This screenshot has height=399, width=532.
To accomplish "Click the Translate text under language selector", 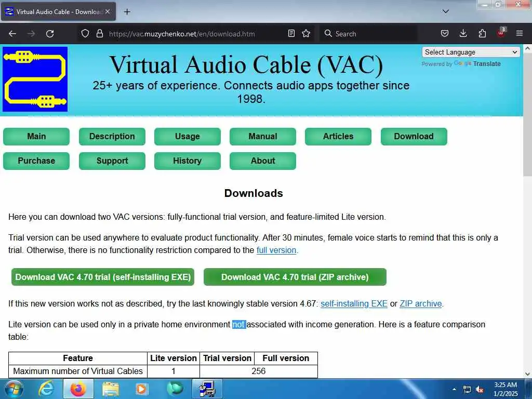I will click(x=487, y=63).
